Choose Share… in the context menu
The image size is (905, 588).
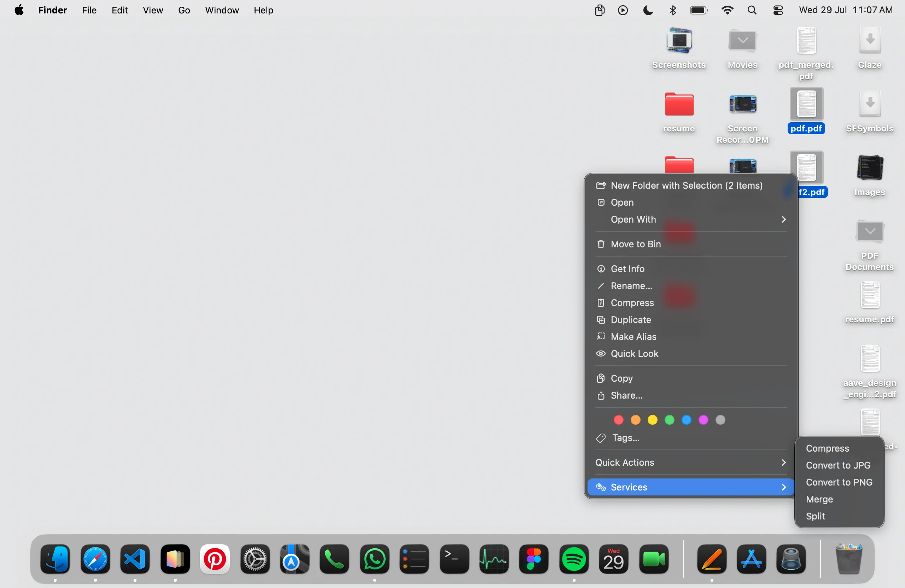pyautogui.click(x=690, y=396)
